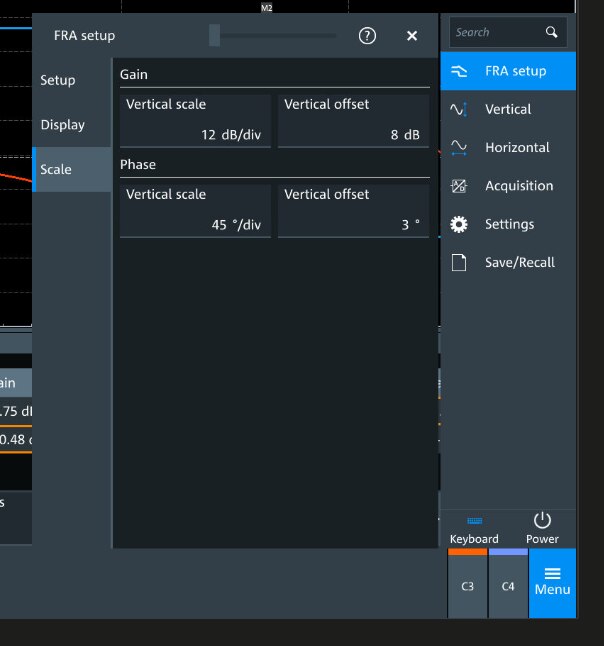Click the Phase section heading
Viewport: 604px width, 646px height.
[x=138, y=165]
